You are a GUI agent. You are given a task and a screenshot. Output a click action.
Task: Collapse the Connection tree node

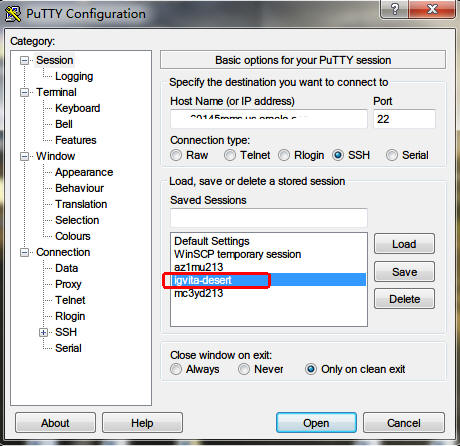point(24,252)
